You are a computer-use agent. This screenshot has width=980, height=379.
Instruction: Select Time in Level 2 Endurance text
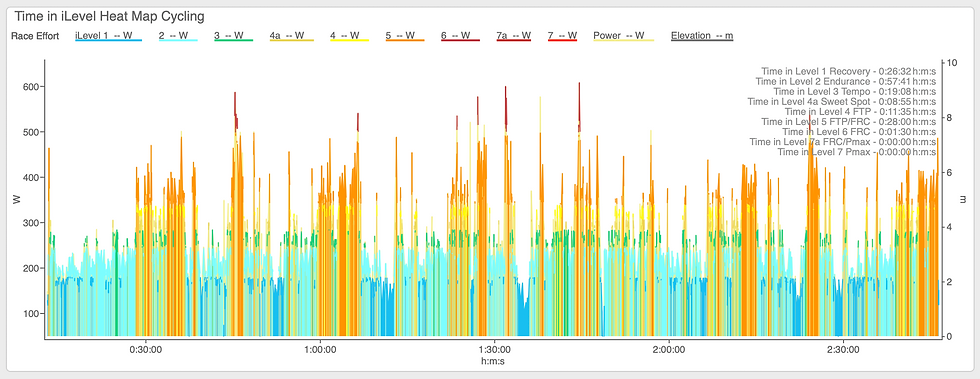pyautogui.click(x=846, y=81)
